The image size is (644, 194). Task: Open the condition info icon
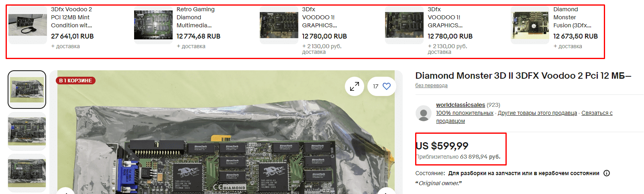pyautogui.click(x=607, y=173)
